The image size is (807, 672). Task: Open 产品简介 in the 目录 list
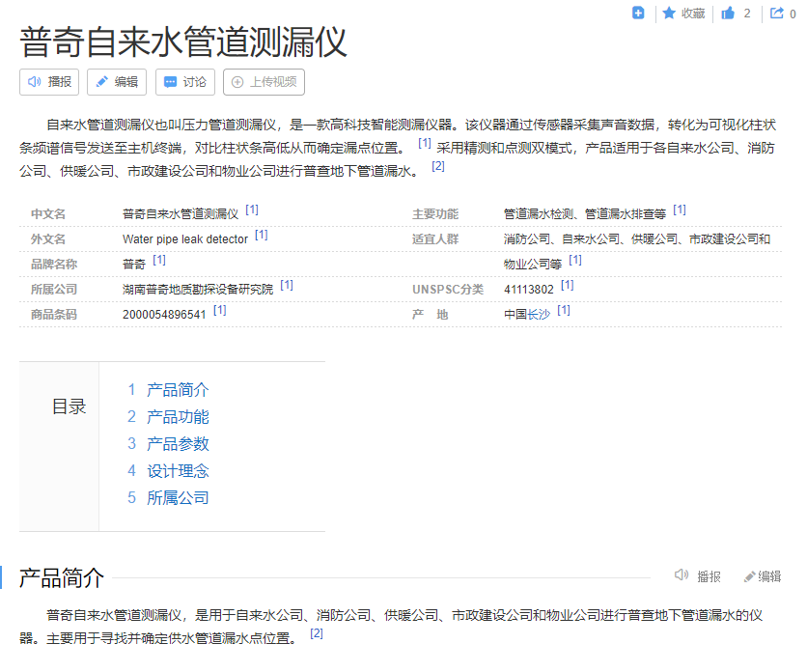pos(178,390)
